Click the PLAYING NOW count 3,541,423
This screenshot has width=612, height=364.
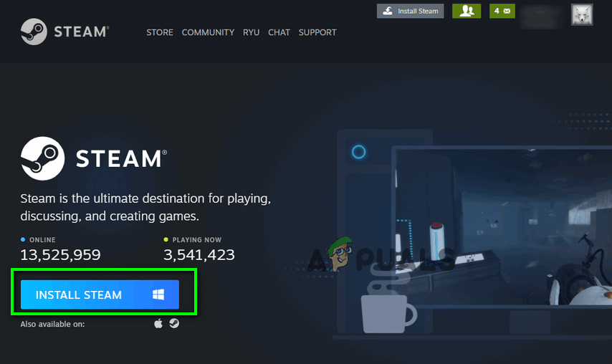(x=199, y=255)
